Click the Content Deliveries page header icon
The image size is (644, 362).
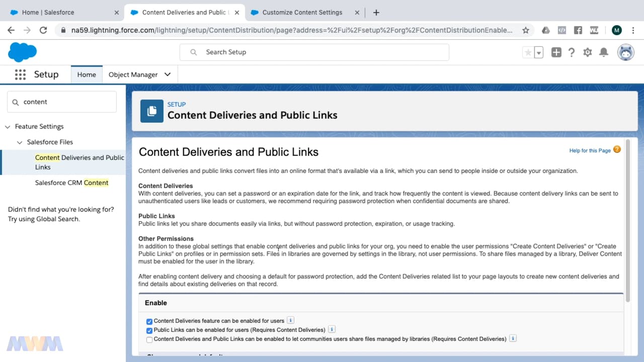pyautogui.click(x=151, y=111)
